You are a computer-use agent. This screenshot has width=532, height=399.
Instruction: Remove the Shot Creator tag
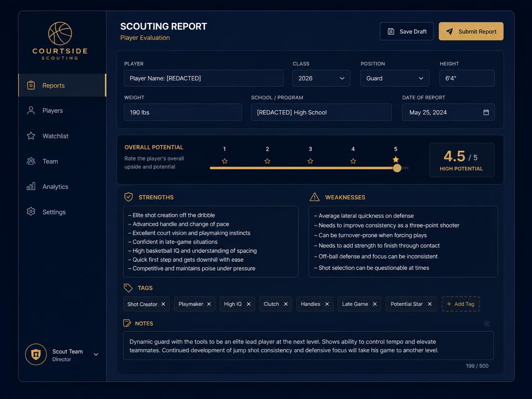(163, 304)
